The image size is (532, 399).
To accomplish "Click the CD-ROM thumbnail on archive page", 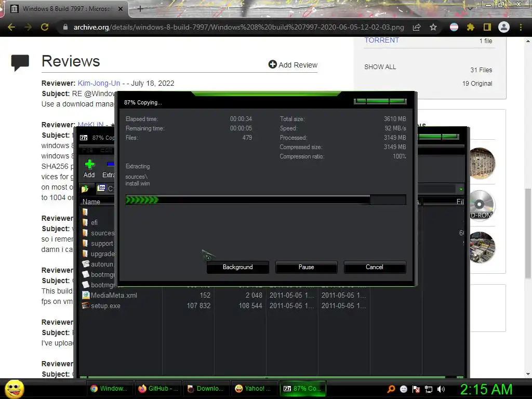I will coord(482,205).
